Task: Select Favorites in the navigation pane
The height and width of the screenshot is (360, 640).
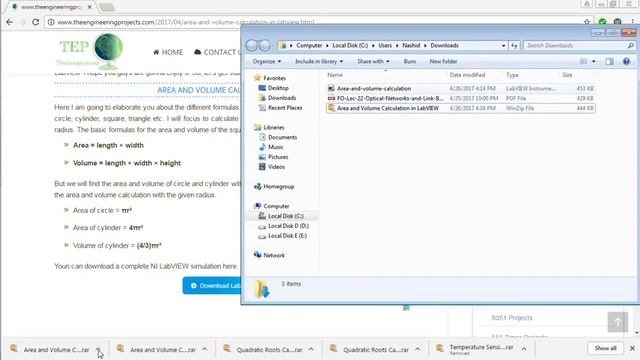Action: pos(274,78)
